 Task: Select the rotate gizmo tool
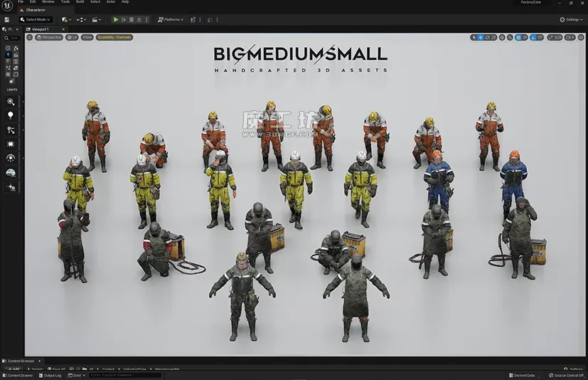[488, 37]
